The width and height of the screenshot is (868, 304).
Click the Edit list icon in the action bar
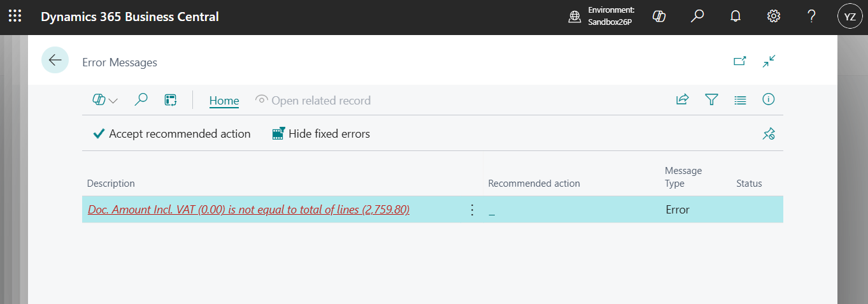coord(170,100)
